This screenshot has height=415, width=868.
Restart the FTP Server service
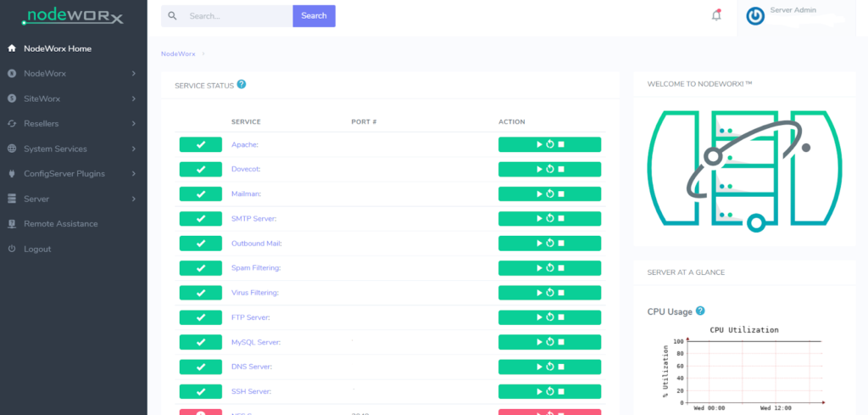pos(550,317)
